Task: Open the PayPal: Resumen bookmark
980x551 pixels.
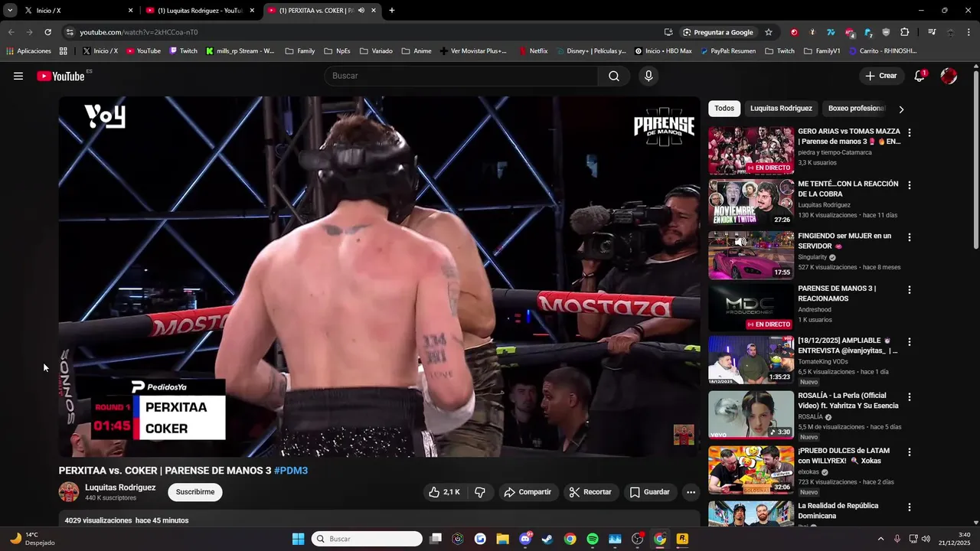Action: (x=727, y=51)
